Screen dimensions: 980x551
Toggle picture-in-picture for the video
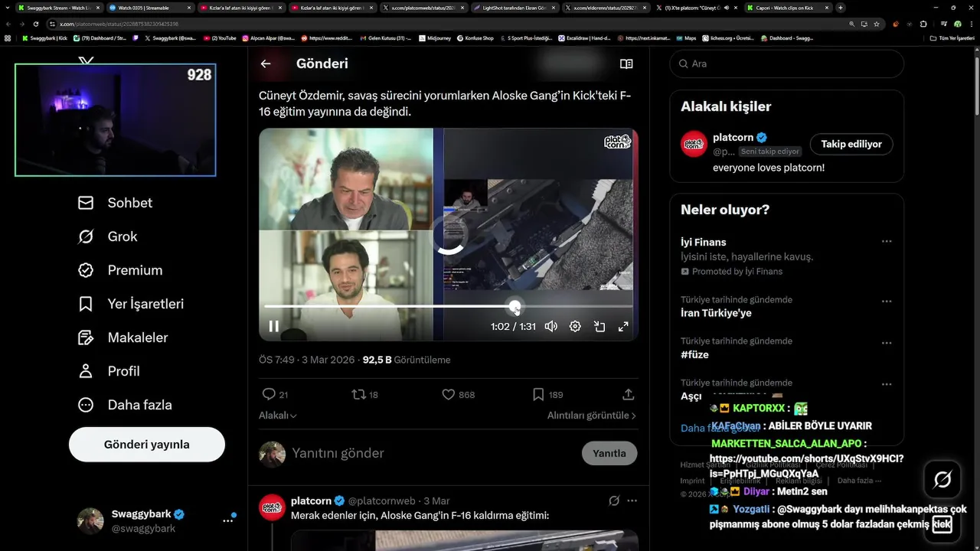coord(599,327)
